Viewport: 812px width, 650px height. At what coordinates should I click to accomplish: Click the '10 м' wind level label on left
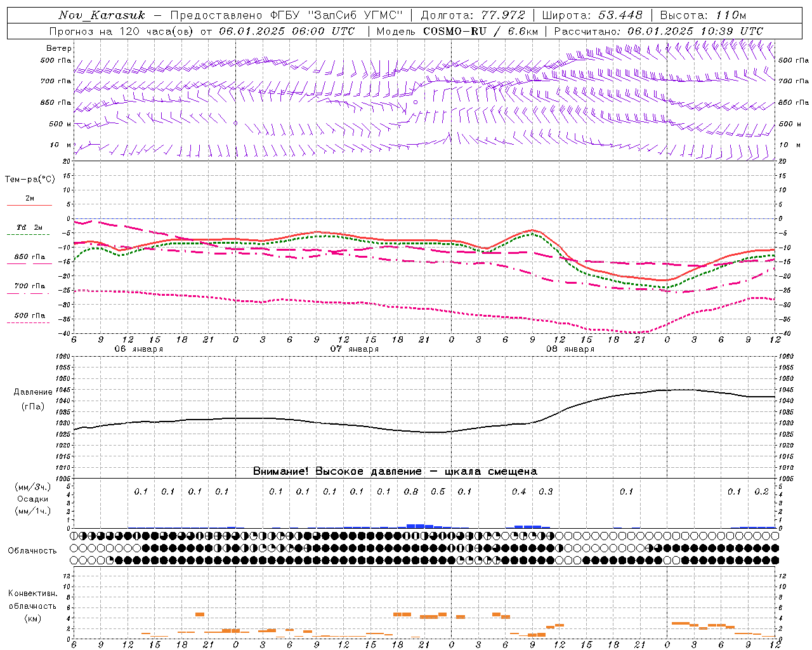[x=60, y=145]
